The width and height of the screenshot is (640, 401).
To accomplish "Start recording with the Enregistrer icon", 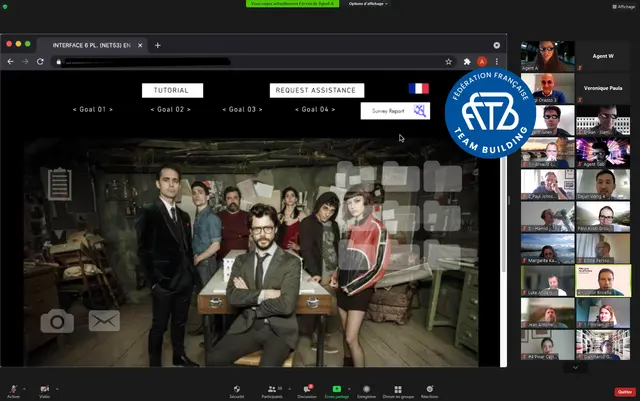I will [x=366, y=391].
